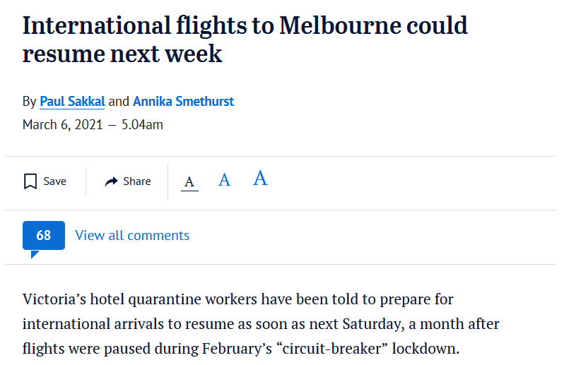Click the Share text label
588x365 pixels.
coord(137,181)
